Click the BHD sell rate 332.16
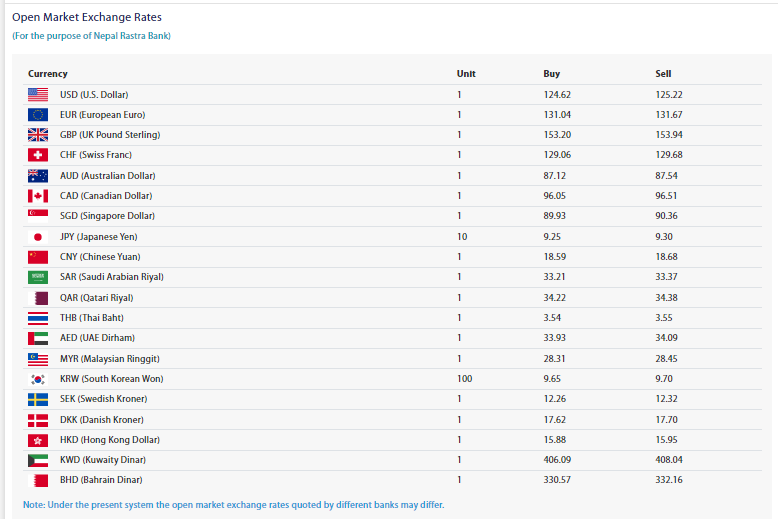 pyautogui.click(x=669, y=480)
